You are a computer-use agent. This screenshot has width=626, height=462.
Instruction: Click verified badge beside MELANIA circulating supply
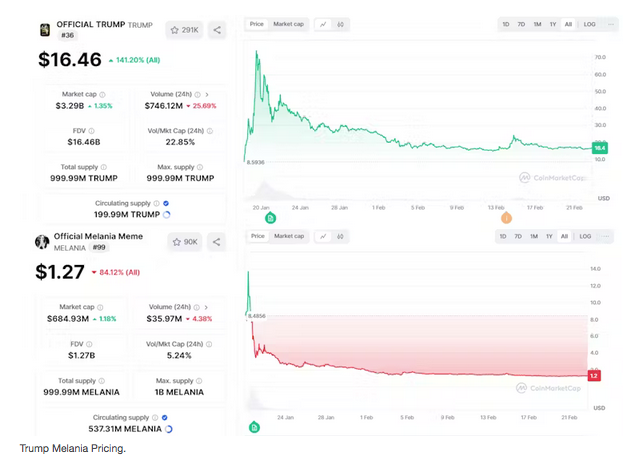(x=164, y=418)
